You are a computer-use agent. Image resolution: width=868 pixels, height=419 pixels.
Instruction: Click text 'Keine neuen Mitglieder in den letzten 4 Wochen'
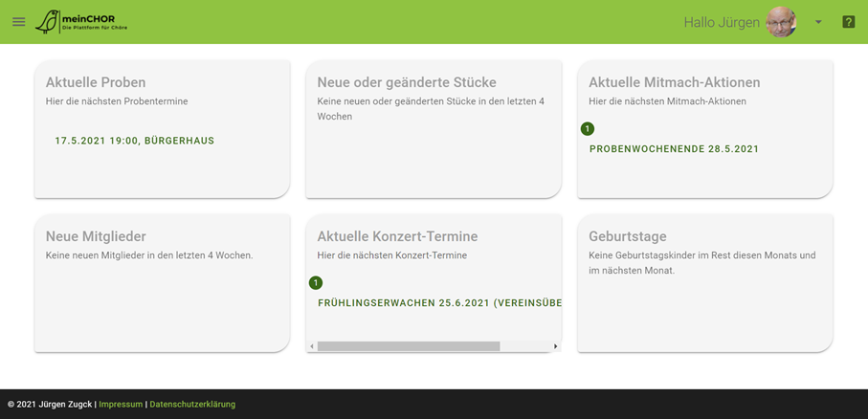[x=149, y=255]
